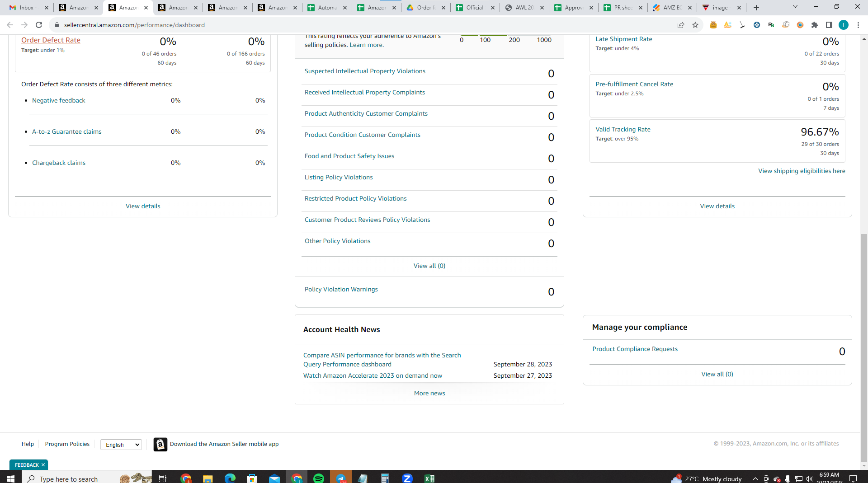This screenshot has width=868, height=483.
Task: Open Spotify from the taskbar
Action: [x=319, y=478]
